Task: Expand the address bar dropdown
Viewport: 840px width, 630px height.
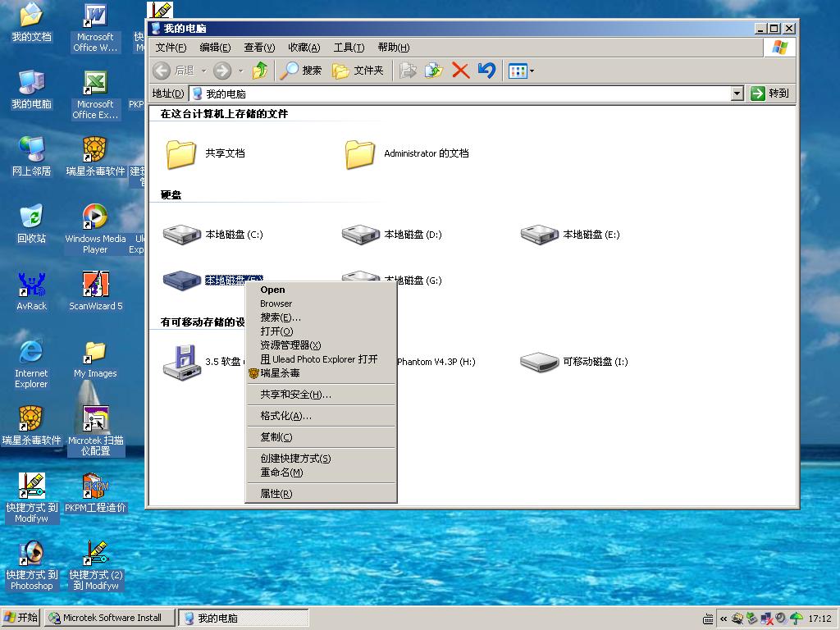Action: (x=737, y=94)
